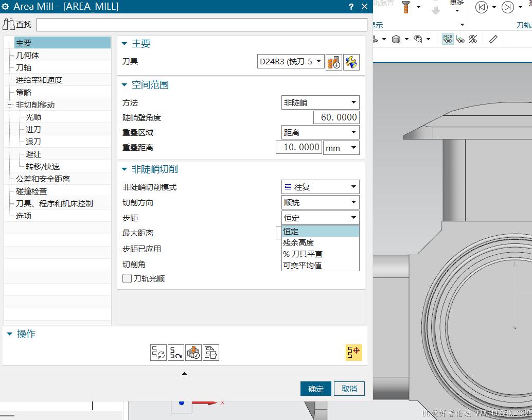
Task: Click the Verify tool path icon
Action: pyautogui.click(x=193, y=353)
